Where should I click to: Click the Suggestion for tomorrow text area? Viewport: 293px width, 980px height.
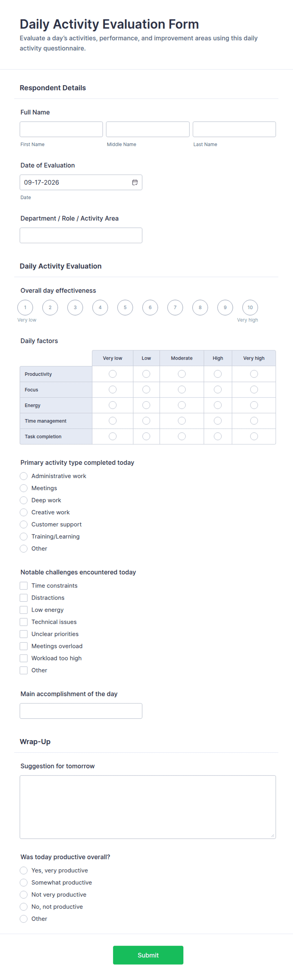(148, 807)
